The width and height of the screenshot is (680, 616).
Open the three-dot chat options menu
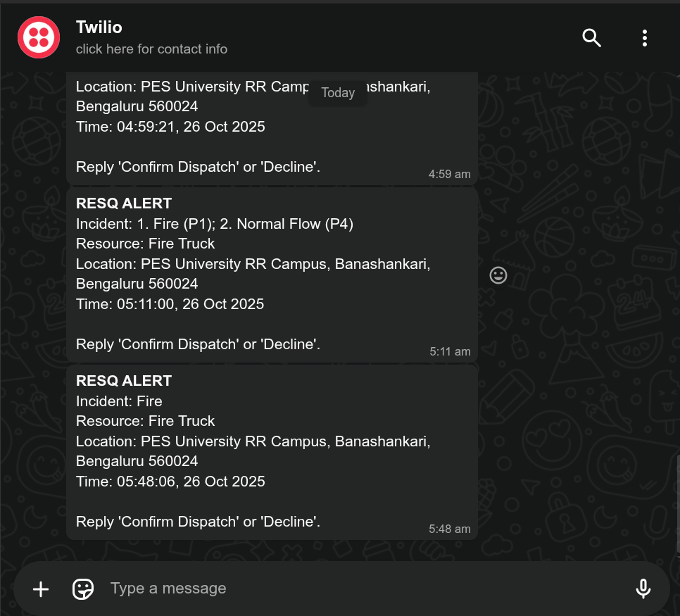coord(644,38)
